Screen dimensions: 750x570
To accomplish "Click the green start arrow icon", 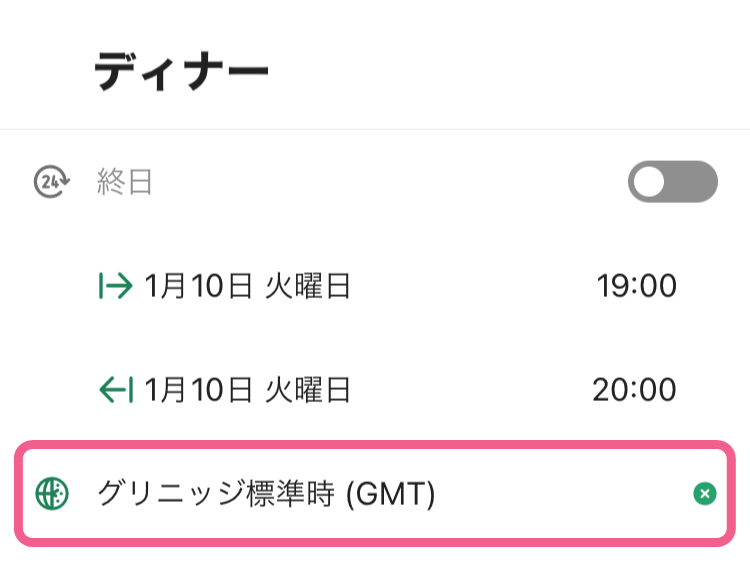I will click(x=115, y=285).
